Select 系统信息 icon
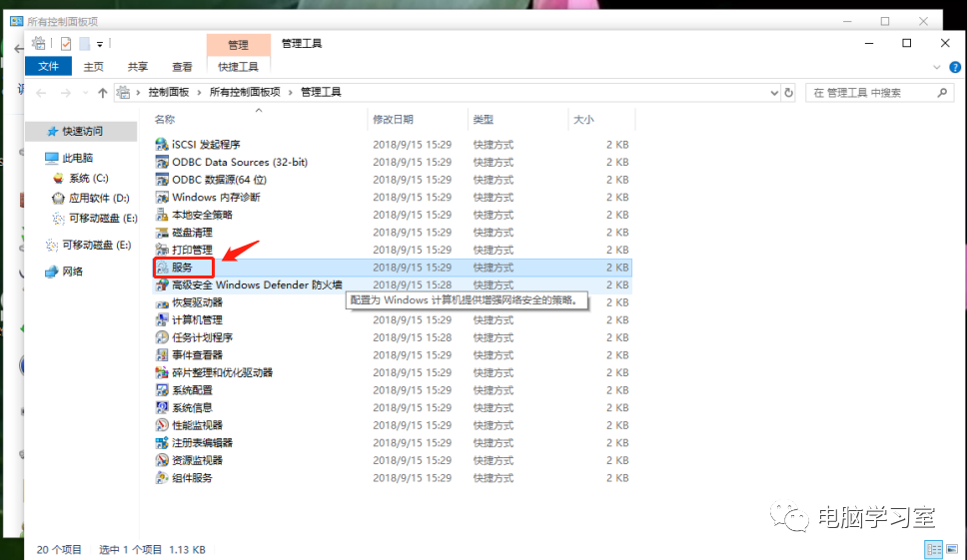The width and height of the screenshot is (967, 560). coord(162,408)
